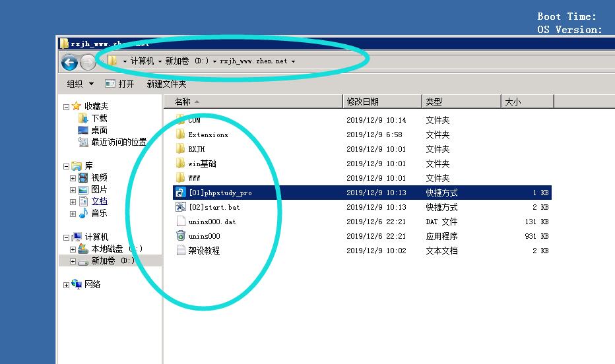Open the RXJH folder icon
The width and height of the screenshot is (615, 364).
pyautogui.click(x=181, y=149)
